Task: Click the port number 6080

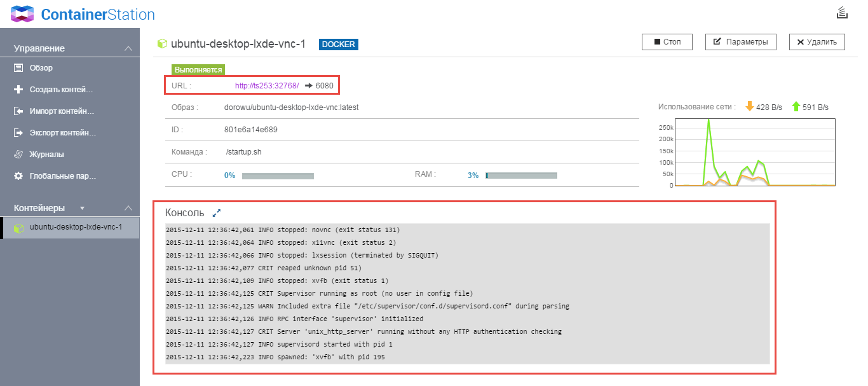Action: [x=325, y=85]
